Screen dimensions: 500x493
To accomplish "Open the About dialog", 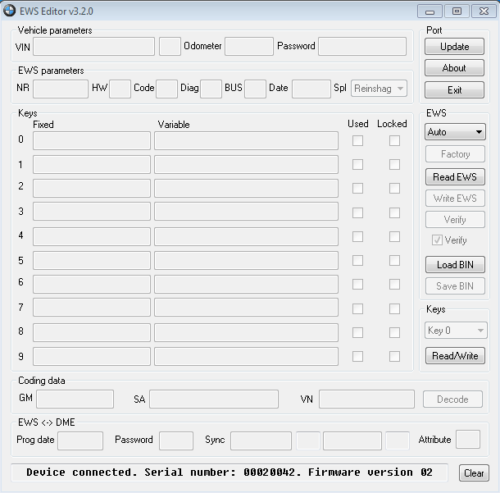I will pyautogui.click(x=454, y=68).
